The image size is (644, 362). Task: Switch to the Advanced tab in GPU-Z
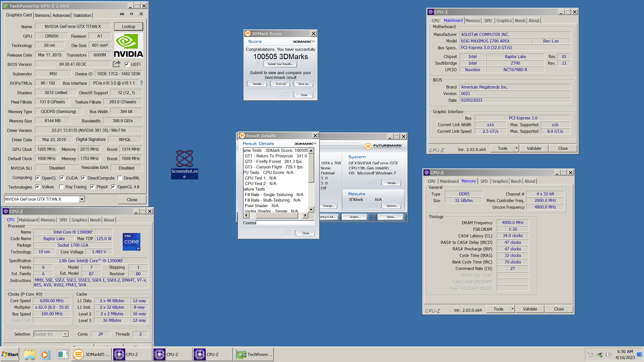[61, 15]
